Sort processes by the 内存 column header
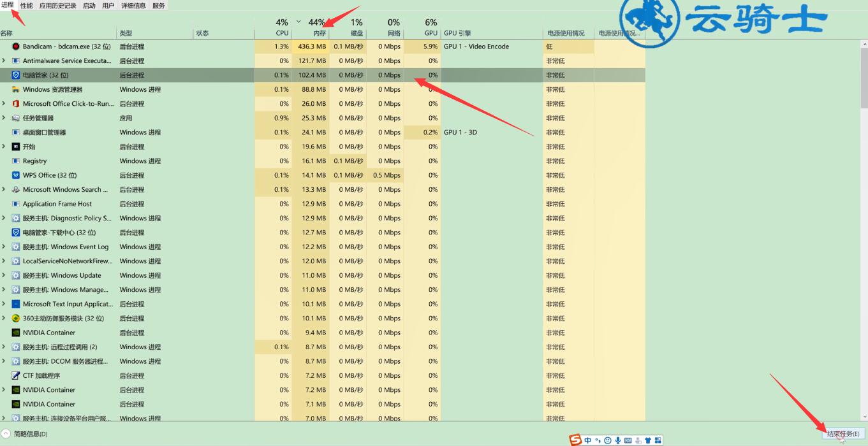The image size is (868, 446). point(311,28)
